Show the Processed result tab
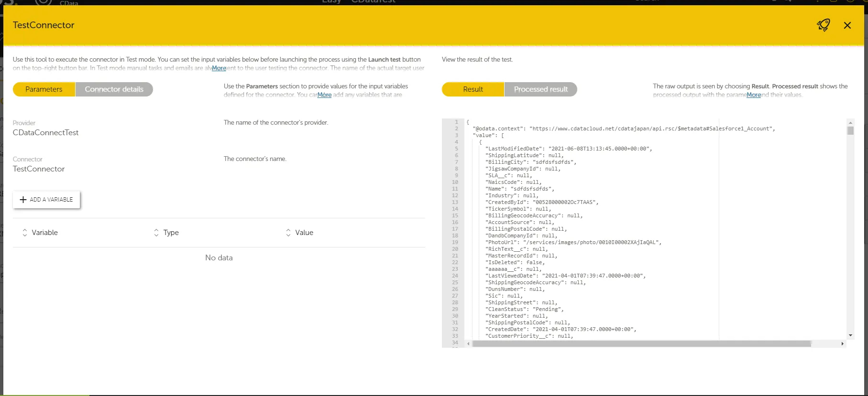The width and height of the screenshot is (868, 396). tap(540, 89)
